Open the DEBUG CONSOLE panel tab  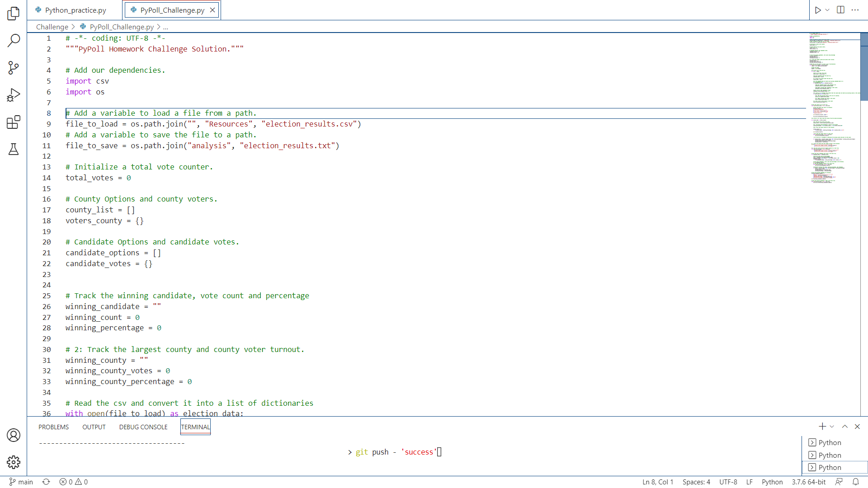[x=143, y=427]
